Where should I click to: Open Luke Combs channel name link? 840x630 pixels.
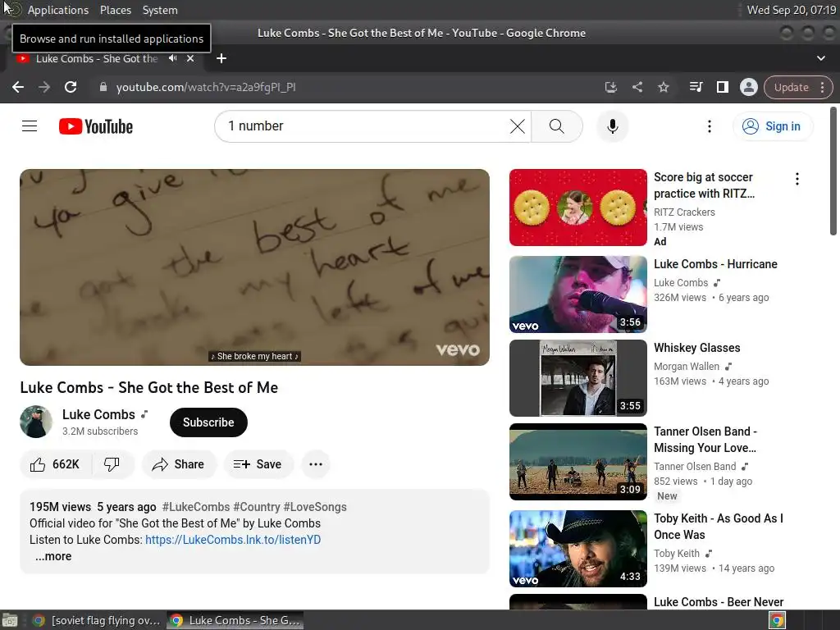click(x=98, y=414)
